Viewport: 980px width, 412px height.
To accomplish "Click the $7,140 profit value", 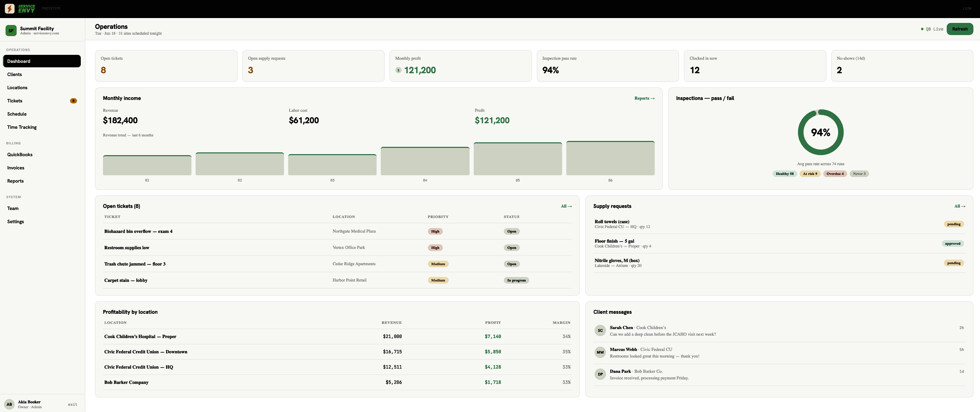I will coord(493,337).
